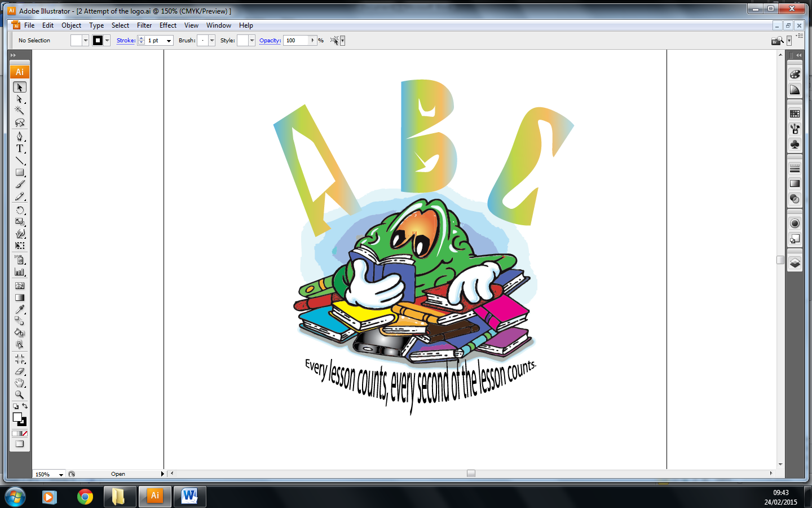The width and height of the screenshot is (812, 508).
Task: Open the Brush dropdown
Action: (212, 41)
